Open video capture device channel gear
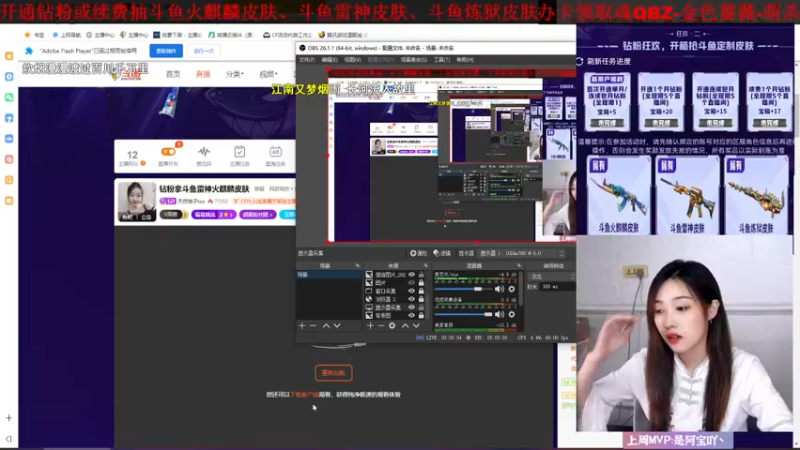This screenshot has width=800, height=450. click(x=512, y=314)
